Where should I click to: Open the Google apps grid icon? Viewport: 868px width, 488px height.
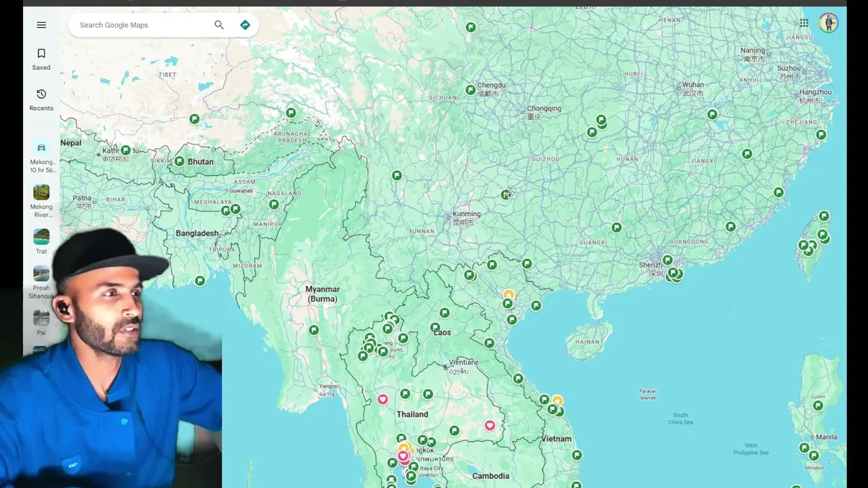(x=804, y=23)
